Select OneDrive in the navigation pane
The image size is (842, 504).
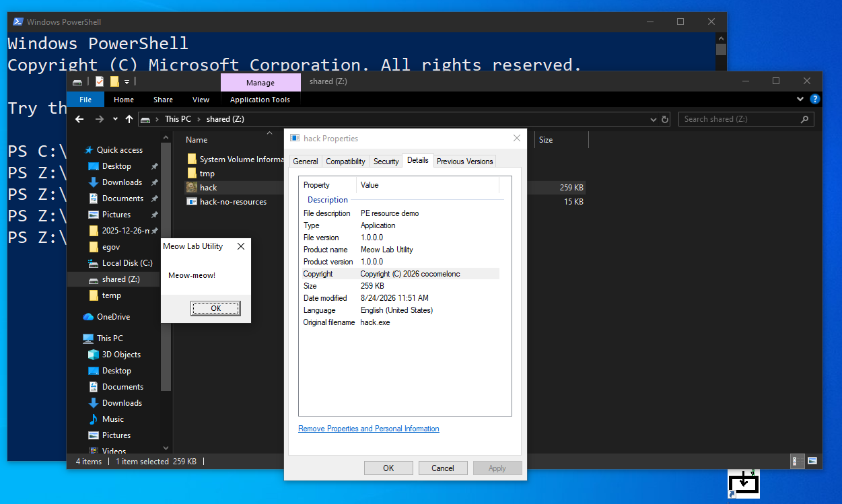click(113, 317)
